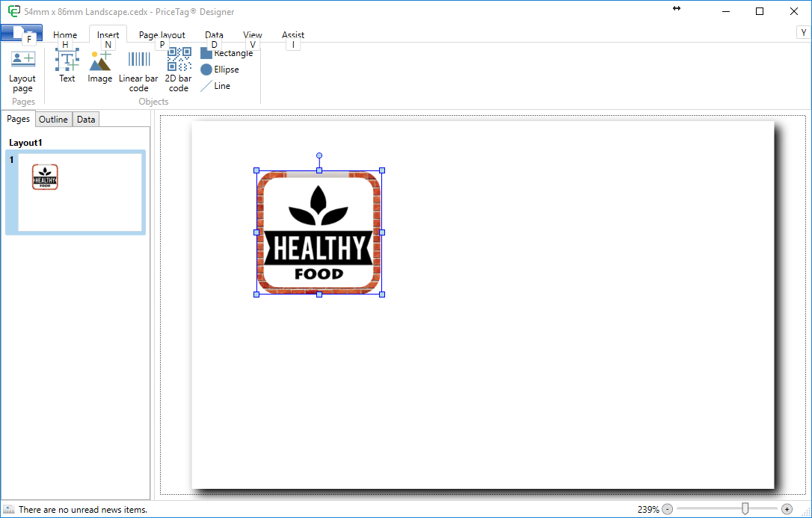The width and height of the screenshot is (812, 518).
Task: Maximize the PriceTag Designer window
Action: click(x=759, y=11)
